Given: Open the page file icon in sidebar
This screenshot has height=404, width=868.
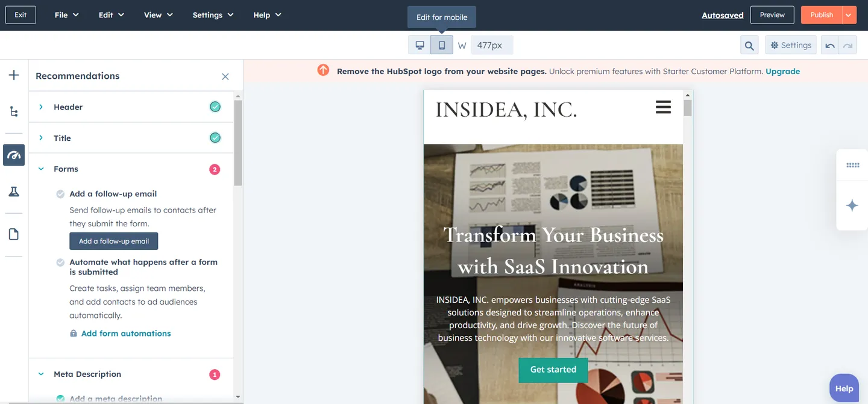Looking at the screenshot, I should (x=14, y=234).
